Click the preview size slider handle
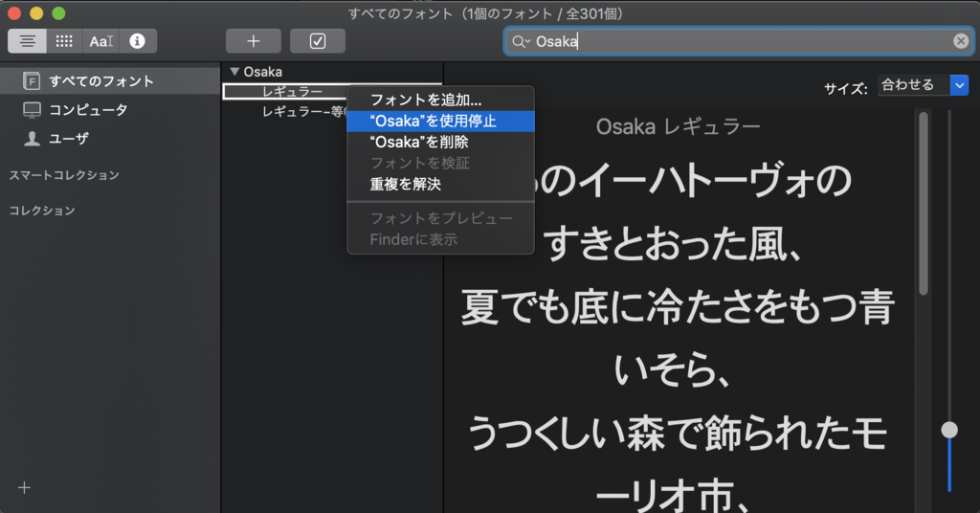Viewport: 980px width, 513px height. click(x=949, y=430)
